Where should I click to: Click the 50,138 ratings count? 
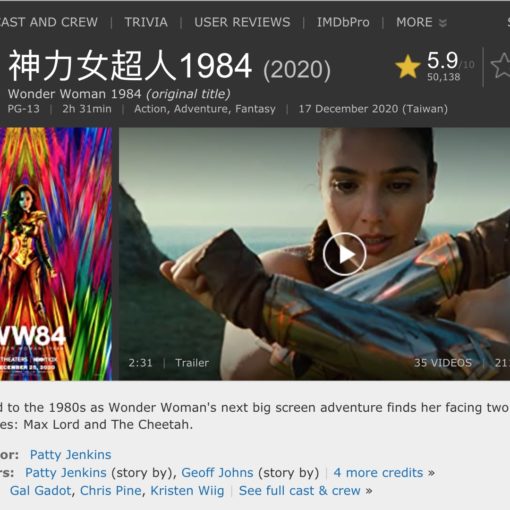444,77
